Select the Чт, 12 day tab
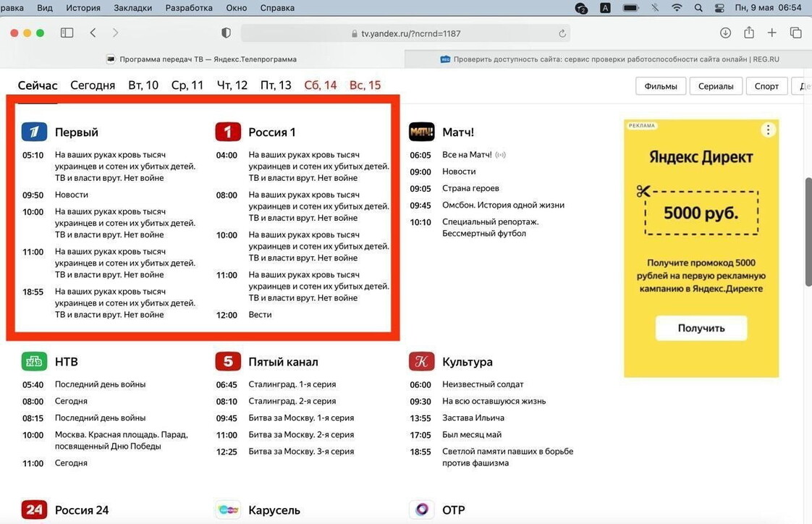 232,85
